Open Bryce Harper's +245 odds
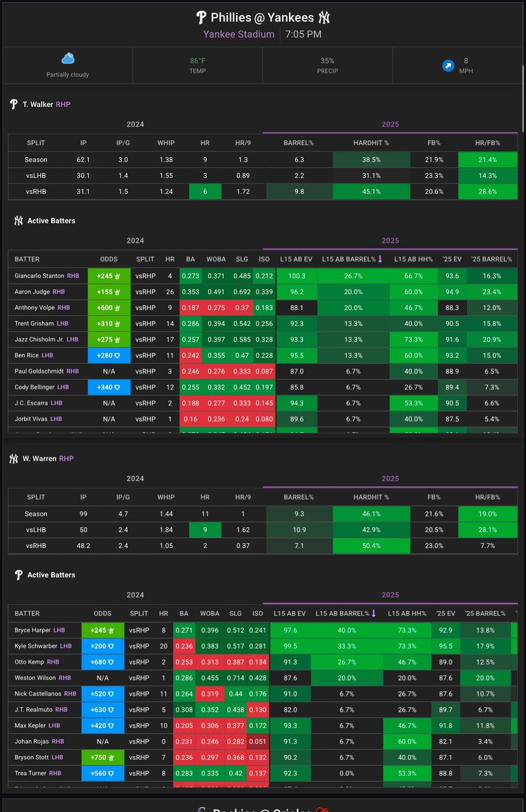This screenshot has width=526, height=812. pyautogui.click(x=102, y=630)
